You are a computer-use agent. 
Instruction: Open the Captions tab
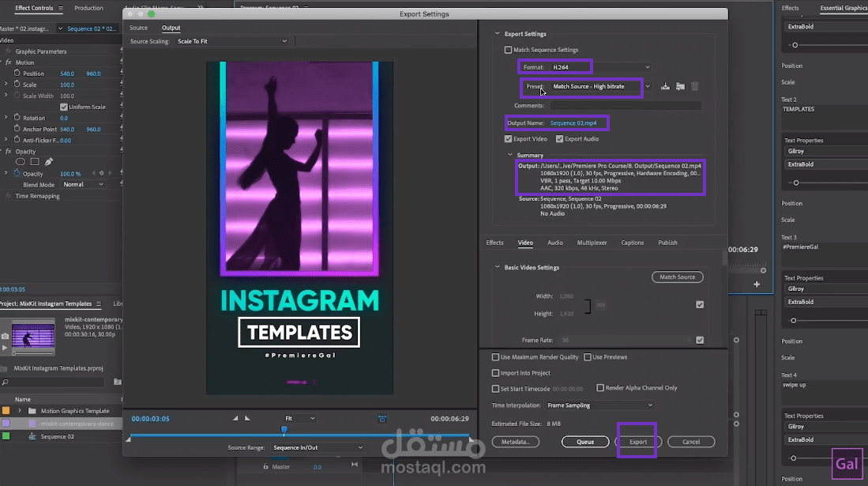(x=632, y=243)
